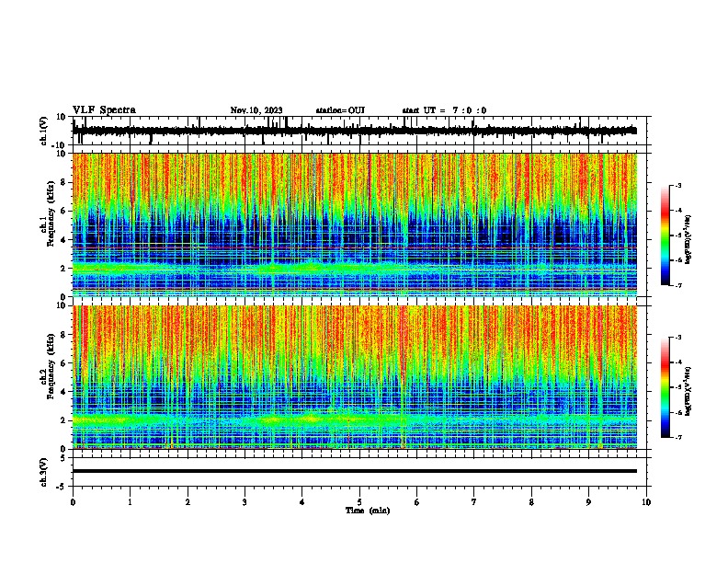
Task: Click the ch.2 spectrogram panel
Action: click(355, 377)
